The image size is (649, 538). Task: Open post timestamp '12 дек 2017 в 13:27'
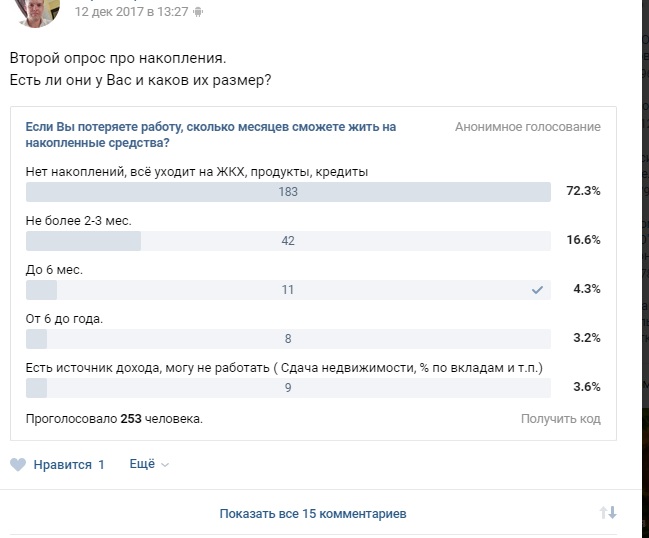pos(131,12)
